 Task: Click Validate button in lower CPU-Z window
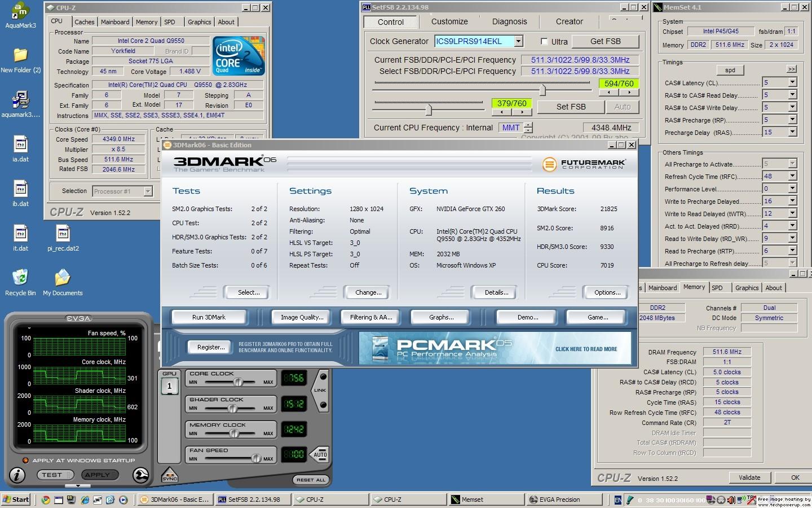[749, 478]
